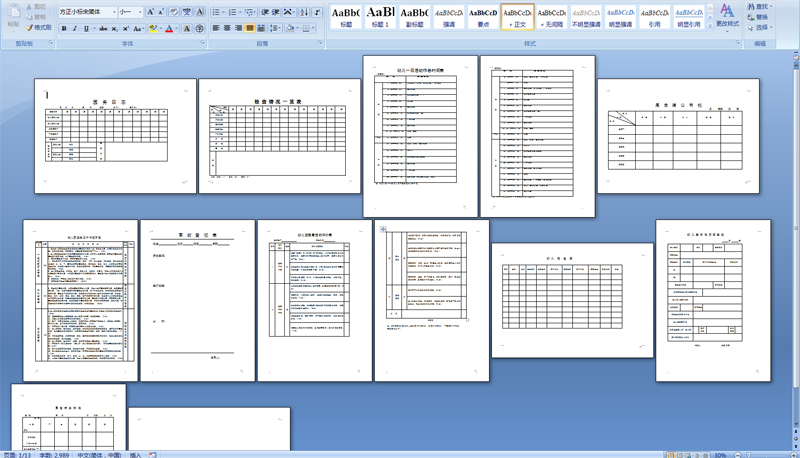This screenshot has width=800, height=458.
Task: Click the Decrease Indent icon
Action: click(x=265, y=12)
